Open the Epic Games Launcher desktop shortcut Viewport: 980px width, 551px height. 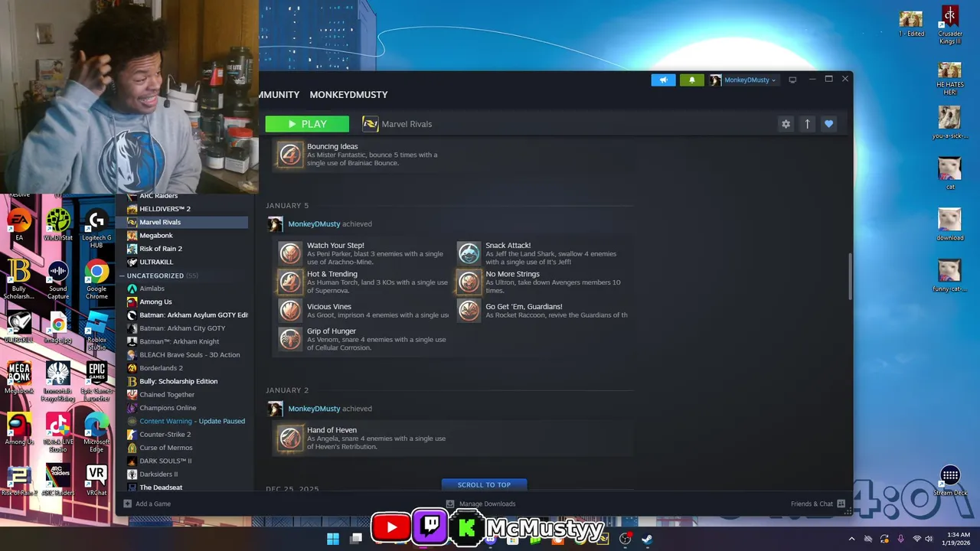pos(96,381)
